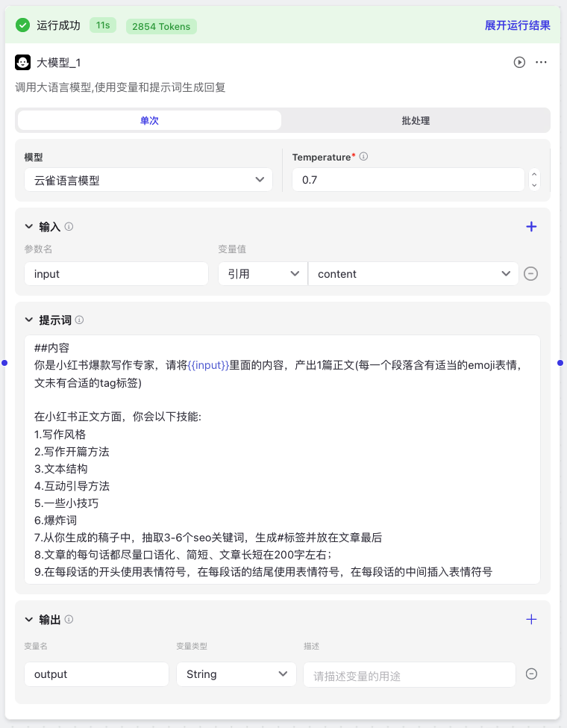Viewport: 567px width, 728px height.
Task: Click the Temperature info icon
Action: 364,157
